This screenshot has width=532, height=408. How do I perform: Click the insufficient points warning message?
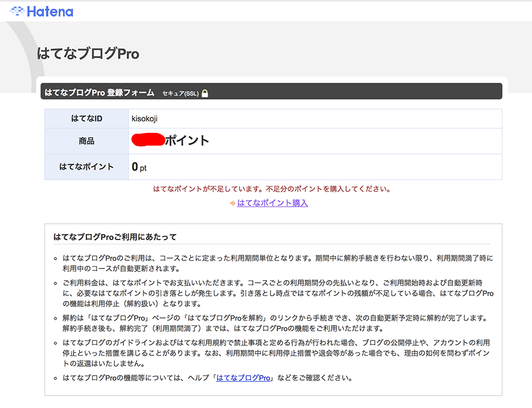(273, 188)
